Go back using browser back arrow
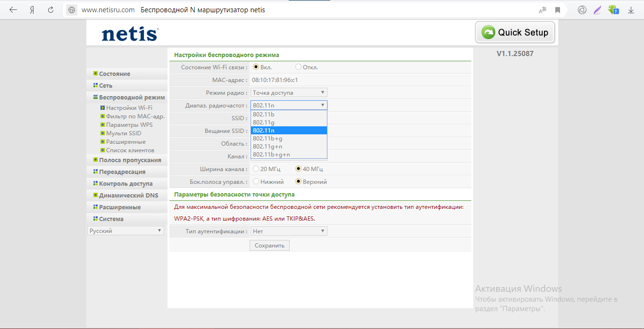The height and width of the screenshot is (329, 644). [x=13, y=10]
